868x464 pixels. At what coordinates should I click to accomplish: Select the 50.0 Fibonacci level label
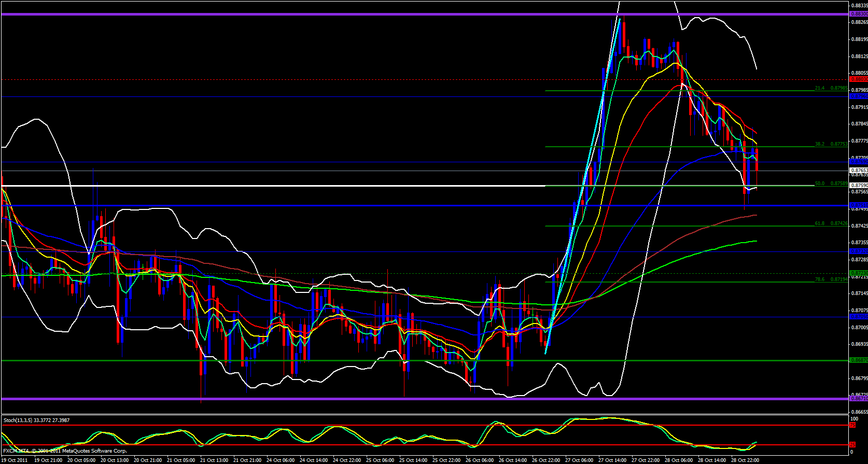pyautogui.click(x=831, y=184)
